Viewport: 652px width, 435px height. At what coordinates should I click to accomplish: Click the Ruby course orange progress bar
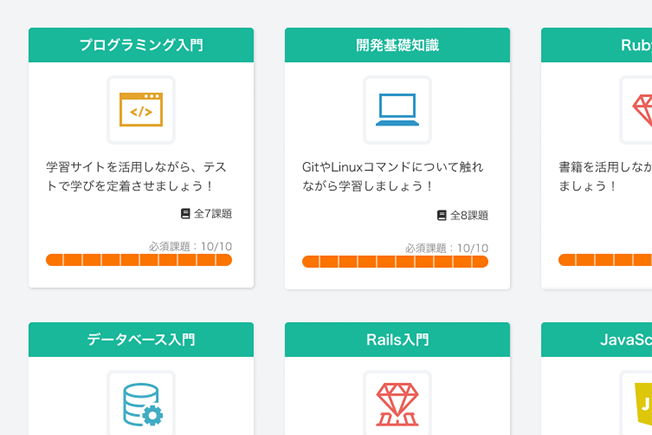[x=605, y=260]
